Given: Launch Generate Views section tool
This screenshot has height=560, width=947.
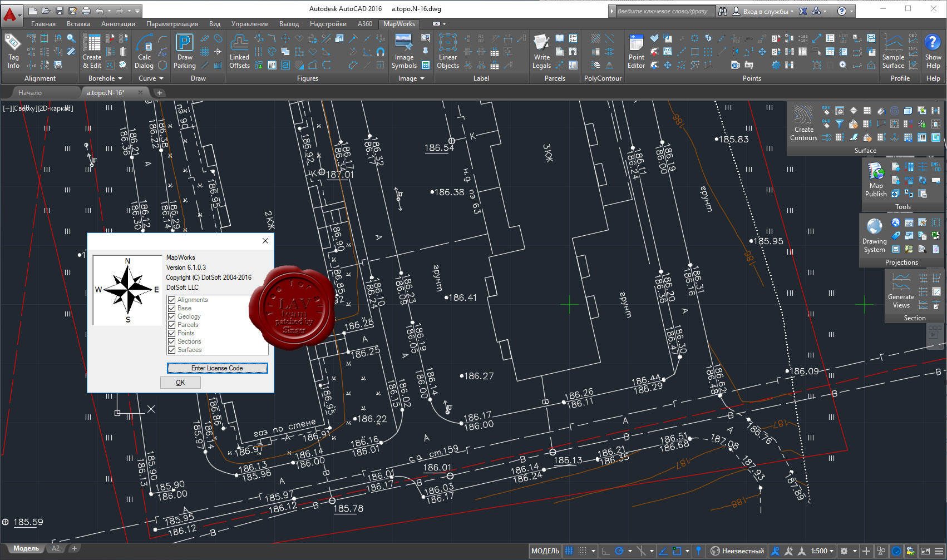Looking at the screenshot, I should [x=901, y=291].
